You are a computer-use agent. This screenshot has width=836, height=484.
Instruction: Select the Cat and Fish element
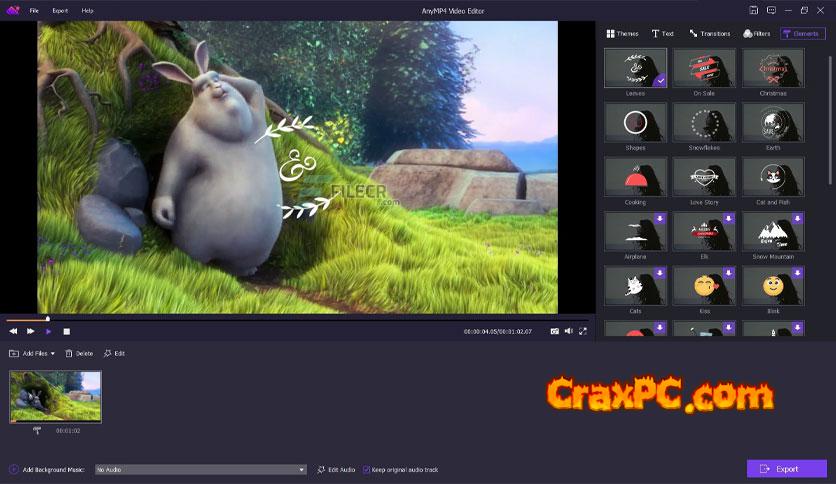(773, 177)
